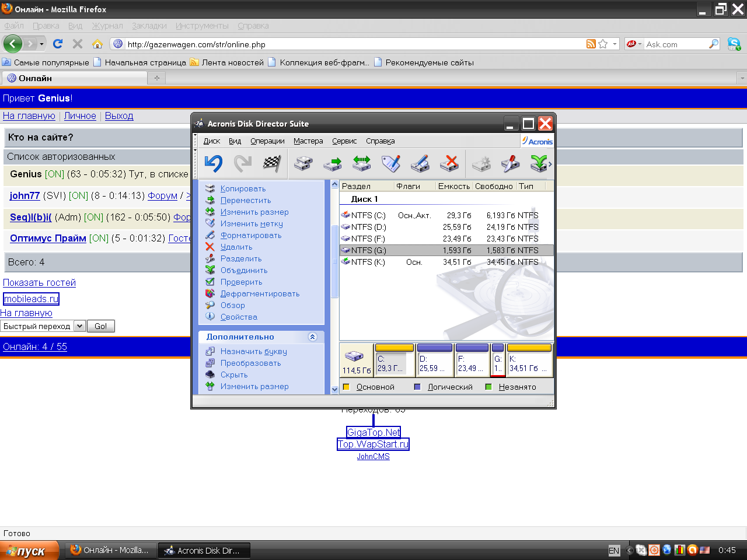Screen dimensions: 747x560
Task: Open the Операции menu in Acronis
Action: [x=267, y=141]
